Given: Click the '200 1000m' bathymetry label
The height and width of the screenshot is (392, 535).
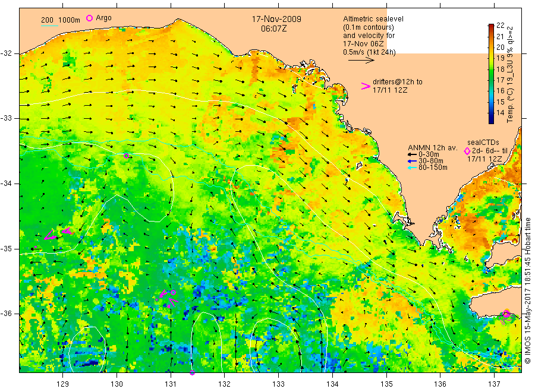Looking at the screenshot, I should click(x=61, y=20).
